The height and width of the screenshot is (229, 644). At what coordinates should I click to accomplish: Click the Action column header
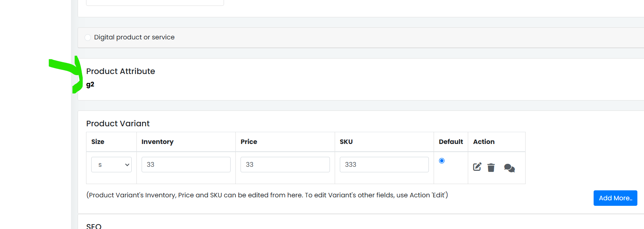[484, 142]
